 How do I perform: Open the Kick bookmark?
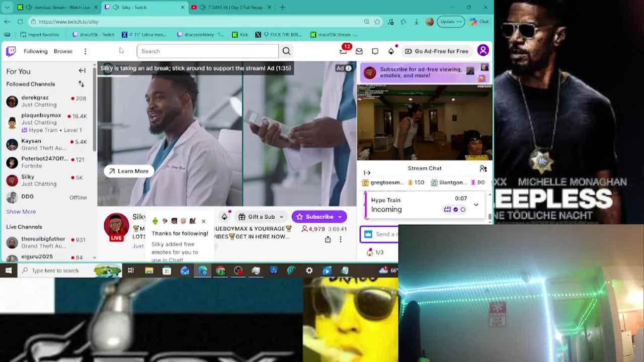[240, 35]
